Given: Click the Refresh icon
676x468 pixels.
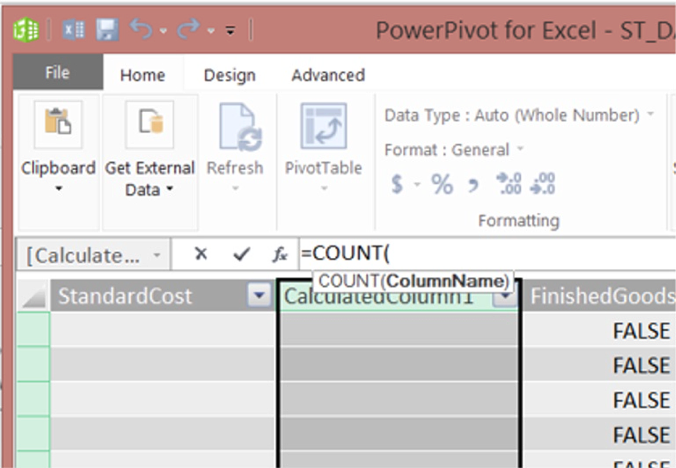Looking at the screenshot, I should (234, 128).
